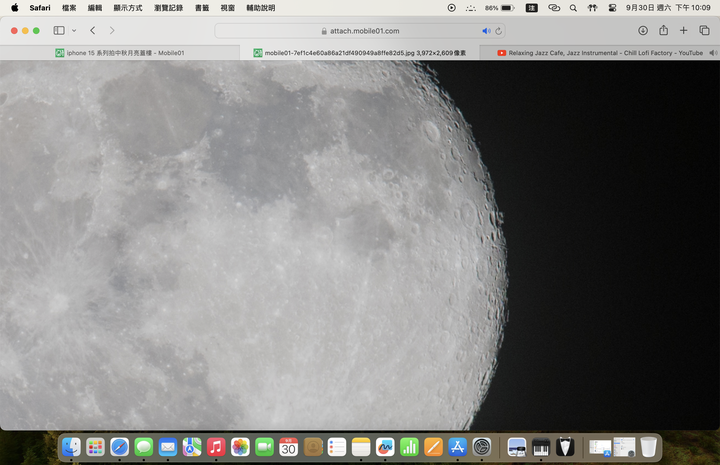Open the piano keyboard app in Dock
The height and width of the screenshot is (465, 720).
point(541,447)
